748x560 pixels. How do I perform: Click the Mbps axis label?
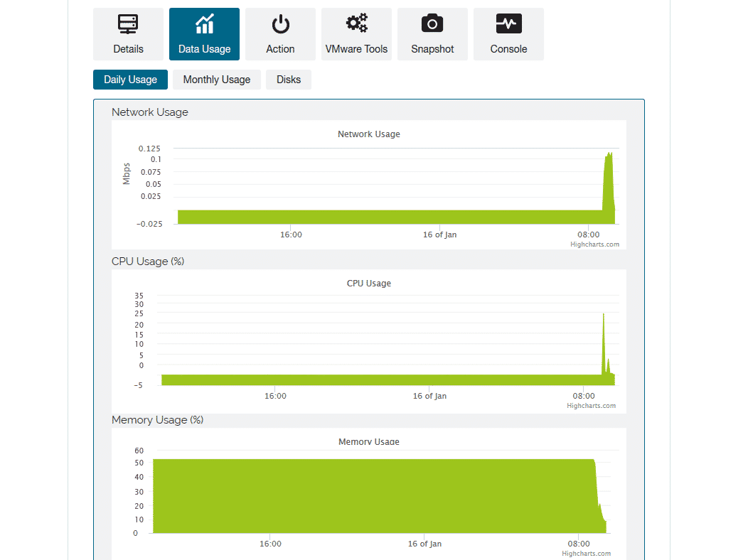click(x=127, y=174)
